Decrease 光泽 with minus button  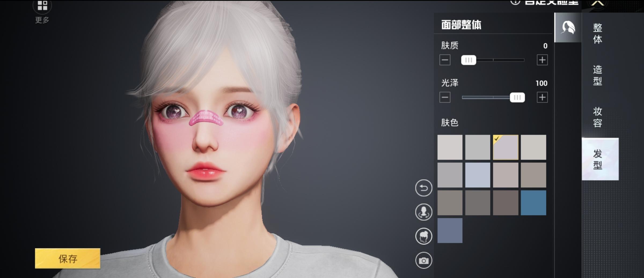pos(445,97)
